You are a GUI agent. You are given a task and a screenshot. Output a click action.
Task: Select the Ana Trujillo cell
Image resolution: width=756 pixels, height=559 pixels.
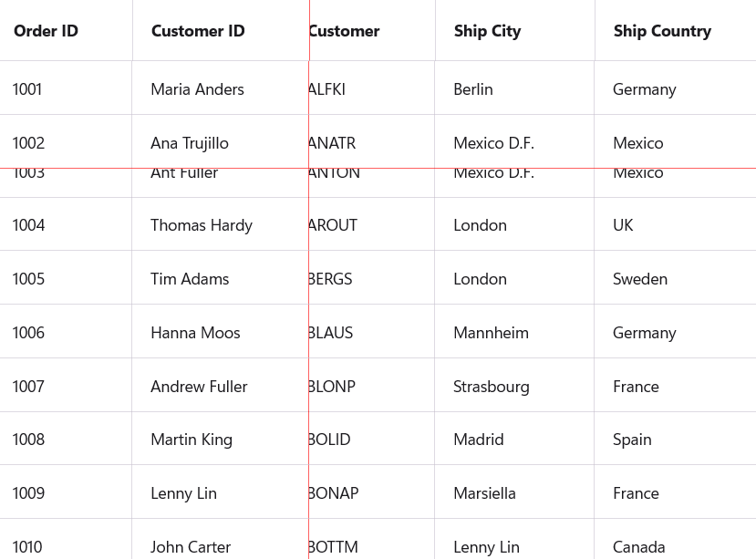pyautogui.click(x=190, y=143)
